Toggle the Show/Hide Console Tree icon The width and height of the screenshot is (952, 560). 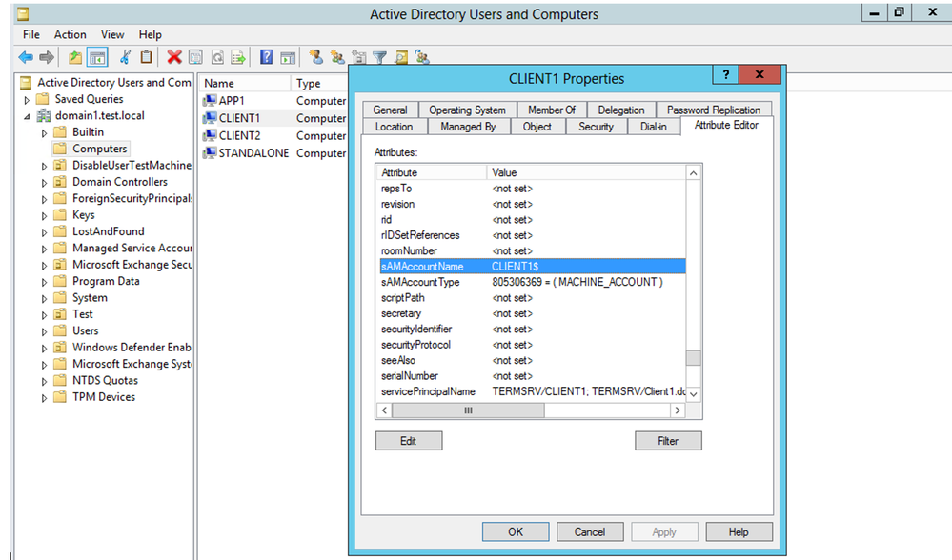pyautogui.click(x=98, y=57)
